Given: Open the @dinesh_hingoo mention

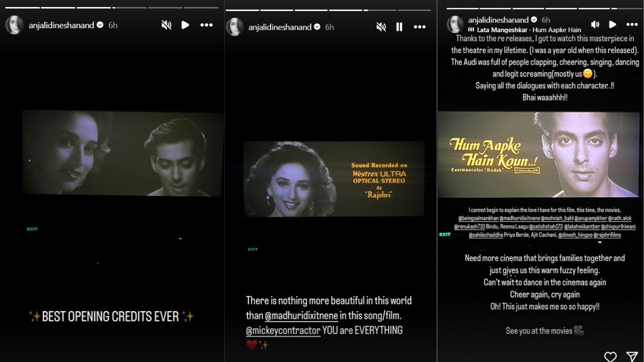Looking at the screenshot, I should click(x=576, y=235).
